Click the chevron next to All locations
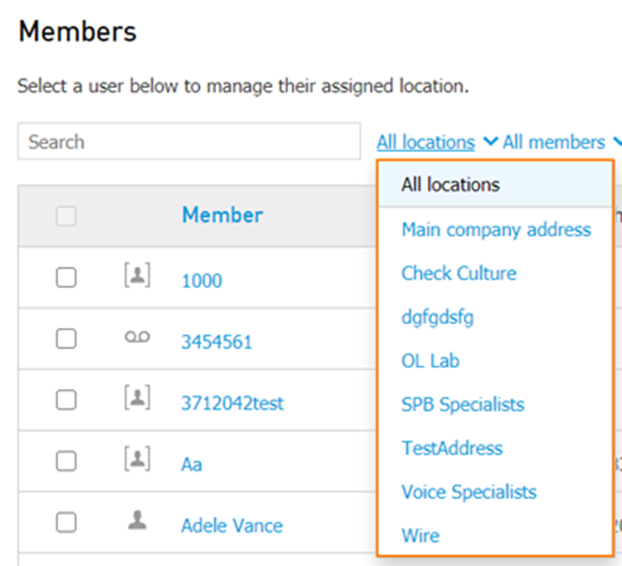This screenshot has width=622, height=566. click(490, 141)
